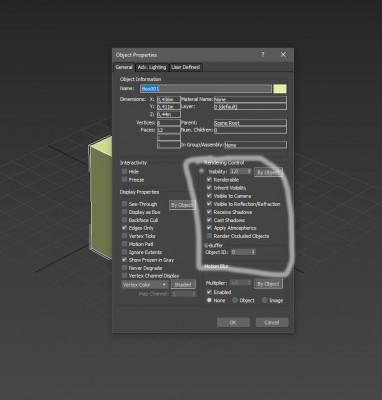Click the Object ID spinner arrows
Viewport: 382px width, 400px height.
click(253, 252)
